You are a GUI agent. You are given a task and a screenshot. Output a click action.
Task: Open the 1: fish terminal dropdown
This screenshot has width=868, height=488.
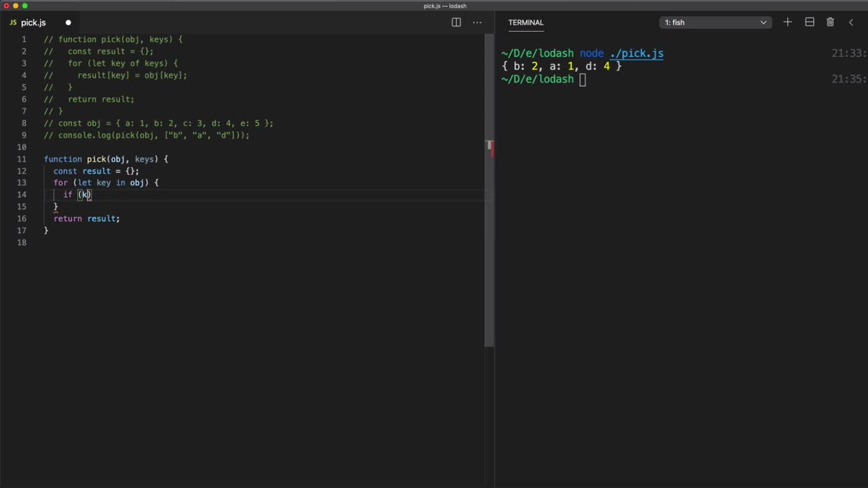tap(715, 22)
